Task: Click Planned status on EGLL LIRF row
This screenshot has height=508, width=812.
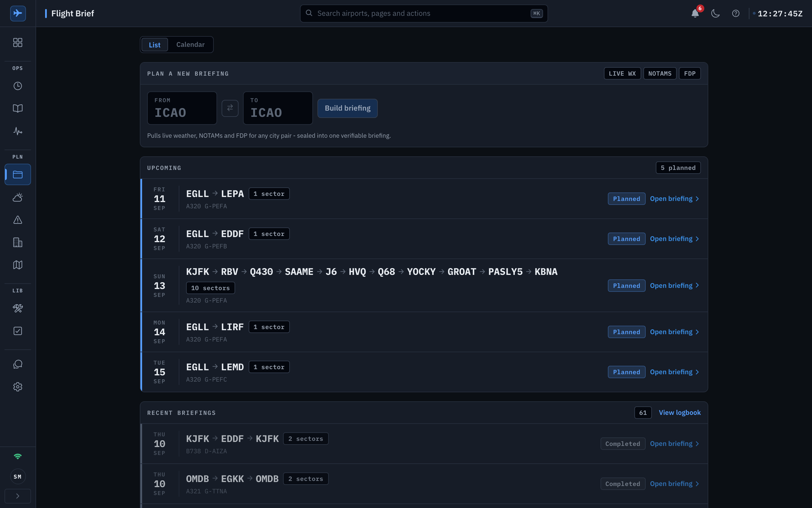Action: (626, 332)
